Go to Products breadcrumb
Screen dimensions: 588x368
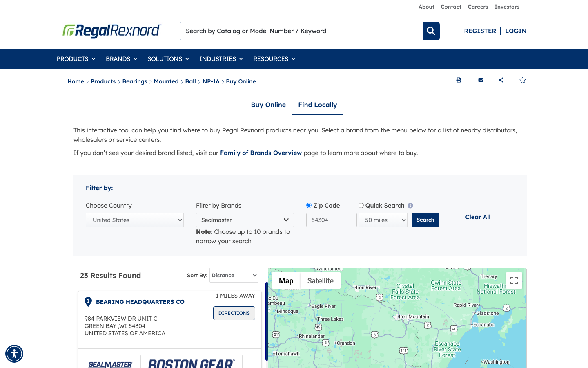tap(103, 81)
